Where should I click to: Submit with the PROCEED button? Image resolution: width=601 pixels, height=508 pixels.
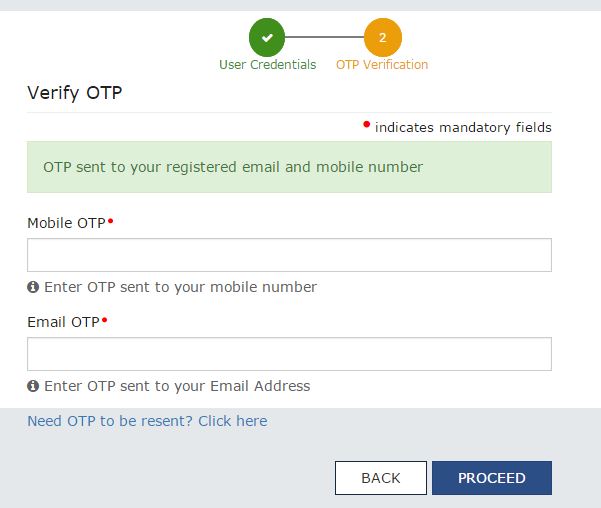(x=492, y=478)
